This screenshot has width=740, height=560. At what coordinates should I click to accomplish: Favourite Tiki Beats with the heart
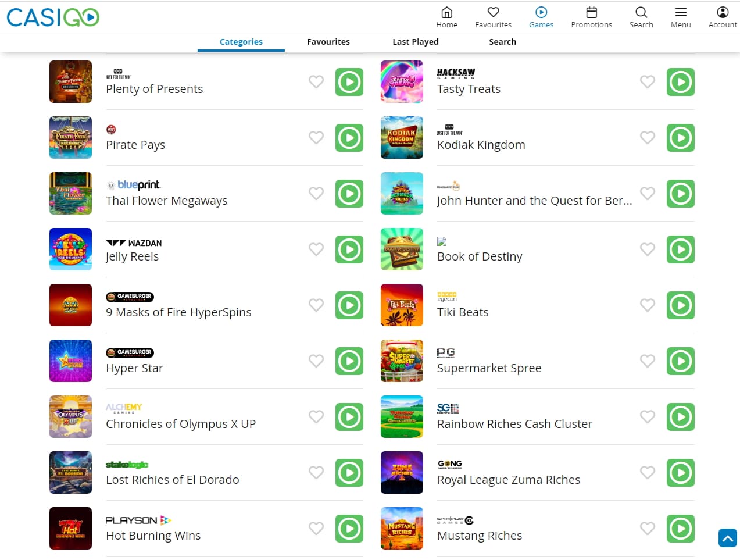click(x=648, y=305)
